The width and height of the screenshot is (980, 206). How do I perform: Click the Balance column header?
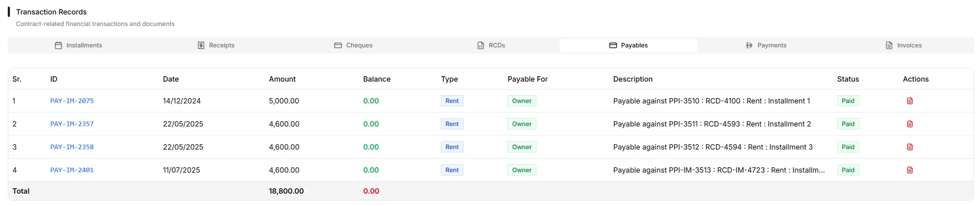(x=377, y=79)
